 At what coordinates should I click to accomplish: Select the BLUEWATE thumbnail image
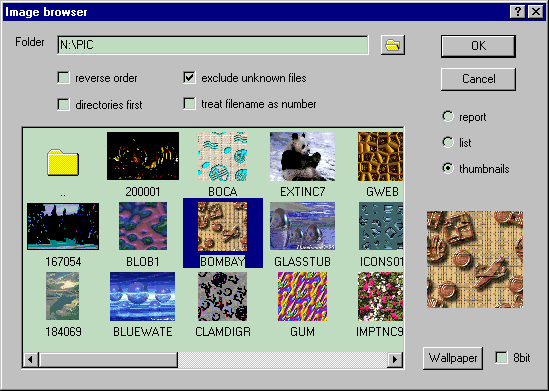(x=143, y=296)
